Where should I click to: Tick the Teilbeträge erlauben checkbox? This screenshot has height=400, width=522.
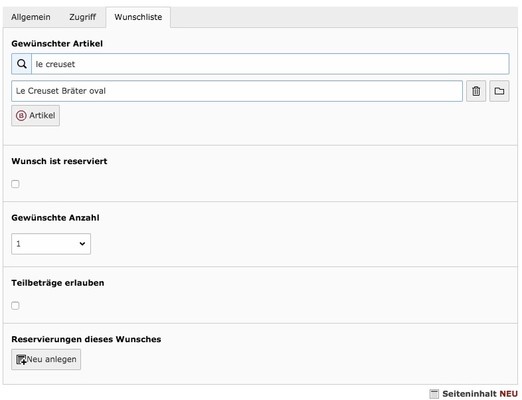(15, 306)
